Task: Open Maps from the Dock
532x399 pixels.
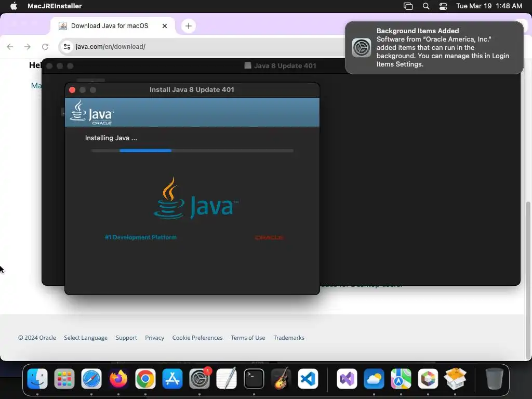Action: point(401,379)
